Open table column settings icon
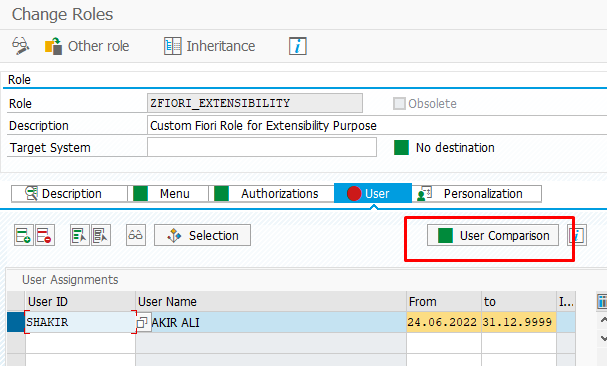 (x=602, y=301)
